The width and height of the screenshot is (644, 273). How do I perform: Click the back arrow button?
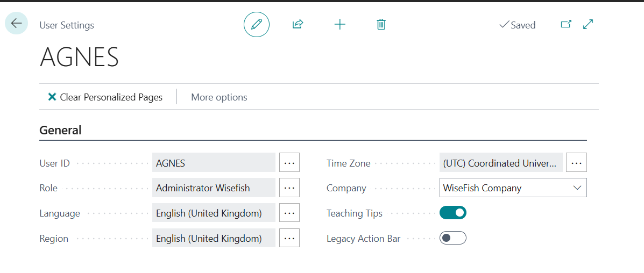[16, 24]
